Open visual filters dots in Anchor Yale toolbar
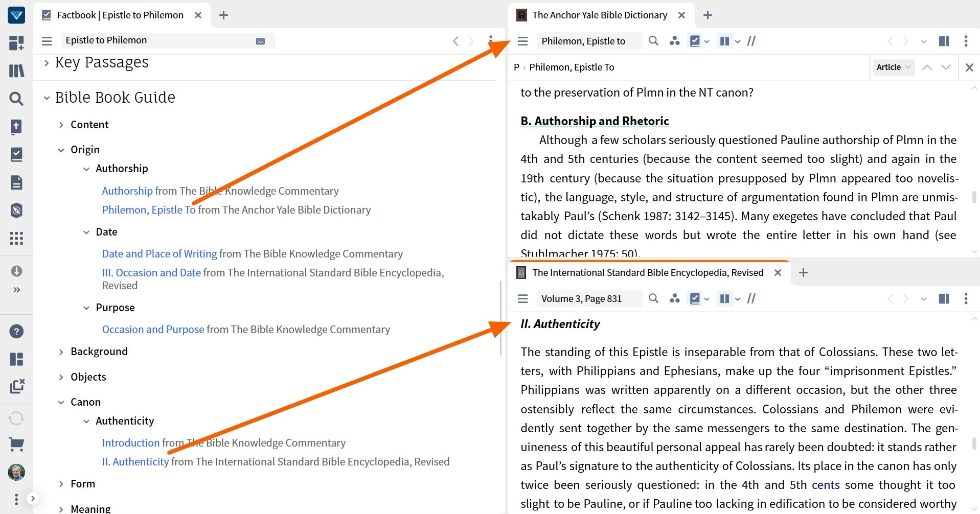The height and width of the screenshot is (514, 980). pyautogui.click(x=675, y=41)
